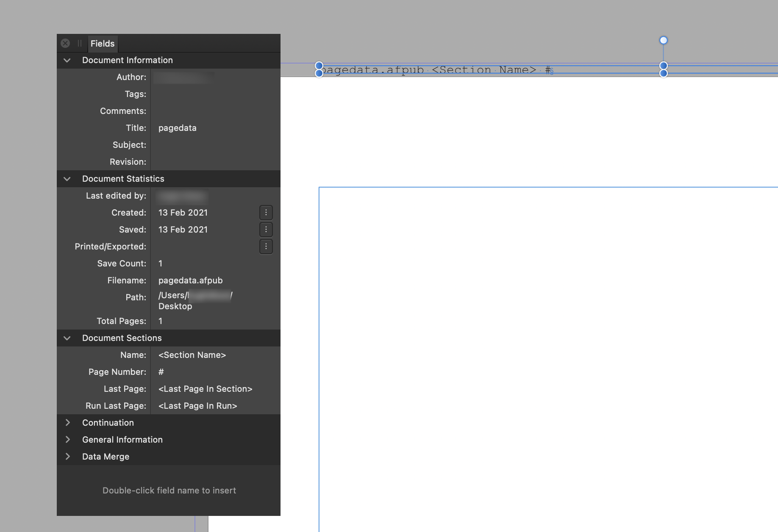The image size is (778, 532).
Task: Select the Page Number field label
Action: click(117, 372)
